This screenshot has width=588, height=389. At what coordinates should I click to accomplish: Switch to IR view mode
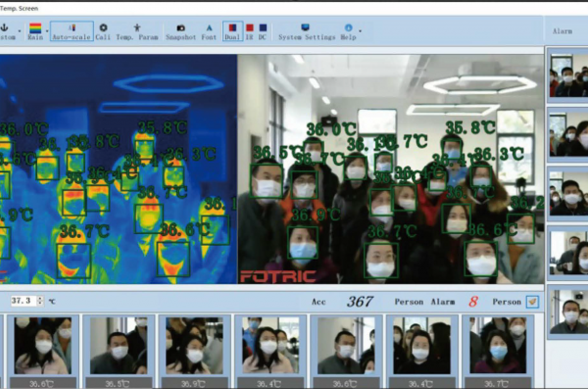point(249,31)
